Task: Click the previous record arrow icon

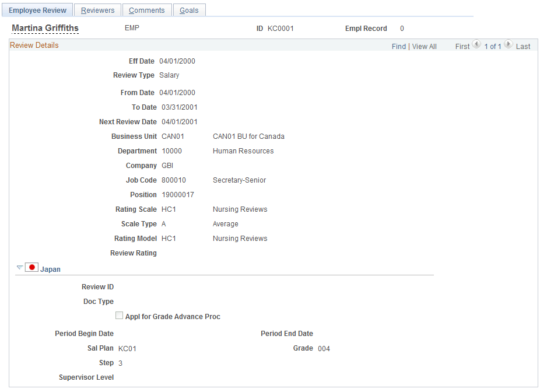Action: [477, 44]
